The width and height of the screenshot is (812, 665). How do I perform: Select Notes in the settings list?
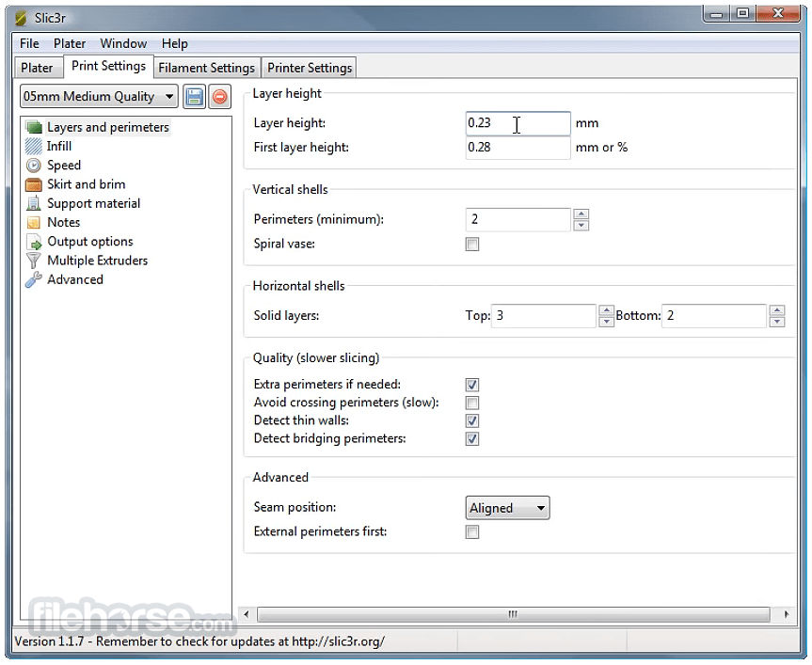pos(63,223)
